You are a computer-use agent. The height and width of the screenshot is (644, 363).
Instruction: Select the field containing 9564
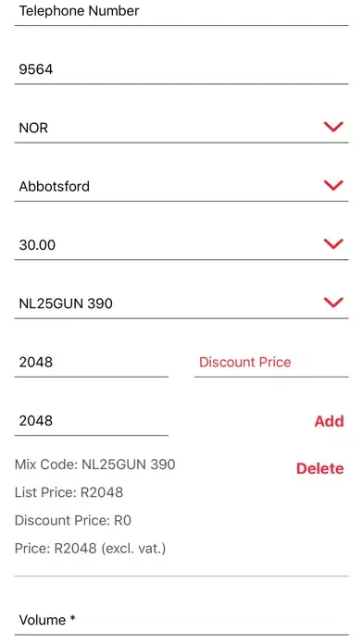pyautogui.click(x=181, y=69)
